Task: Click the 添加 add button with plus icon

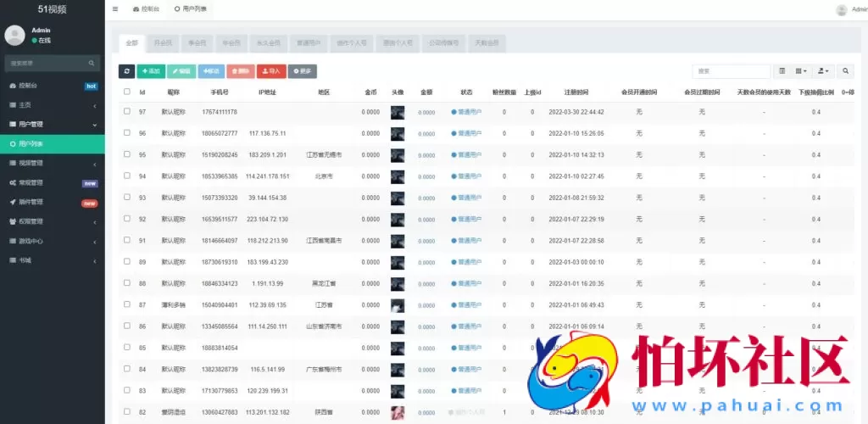Action: [x=151, y=71]
